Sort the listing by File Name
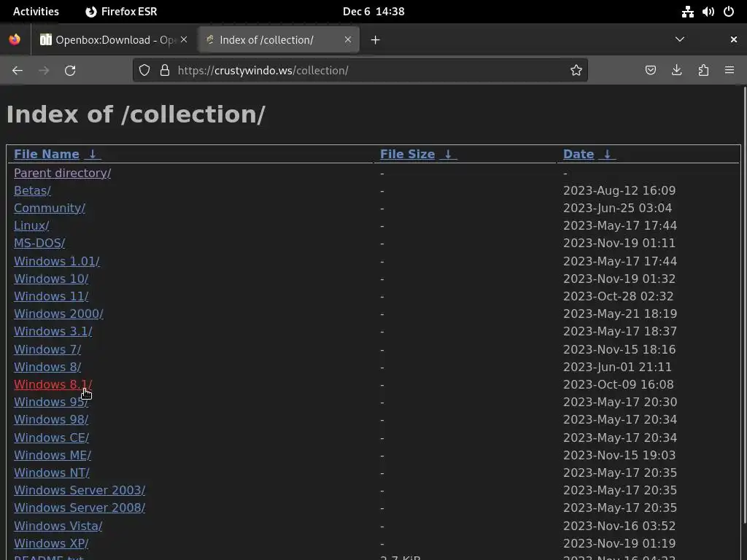The height and width of the screenshot is (560, 747). click(x=46, y=155)
